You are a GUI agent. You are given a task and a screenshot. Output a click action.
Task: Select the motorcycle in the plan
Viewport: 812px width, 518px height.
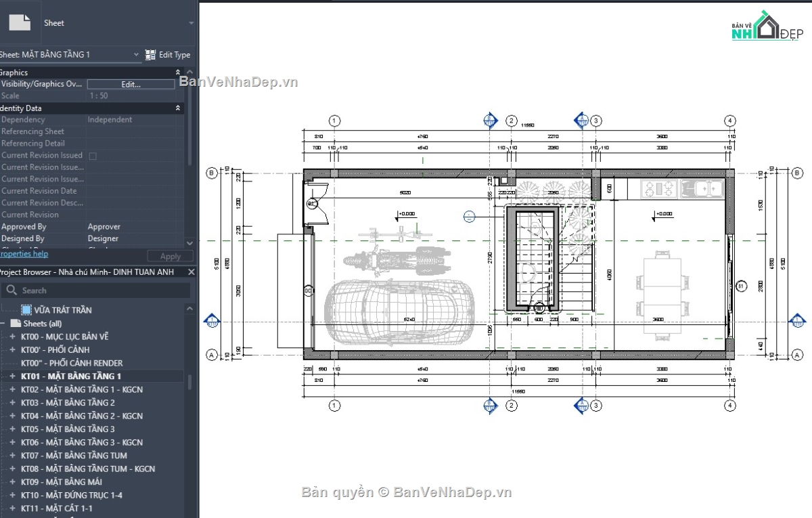tap(397, 261)
